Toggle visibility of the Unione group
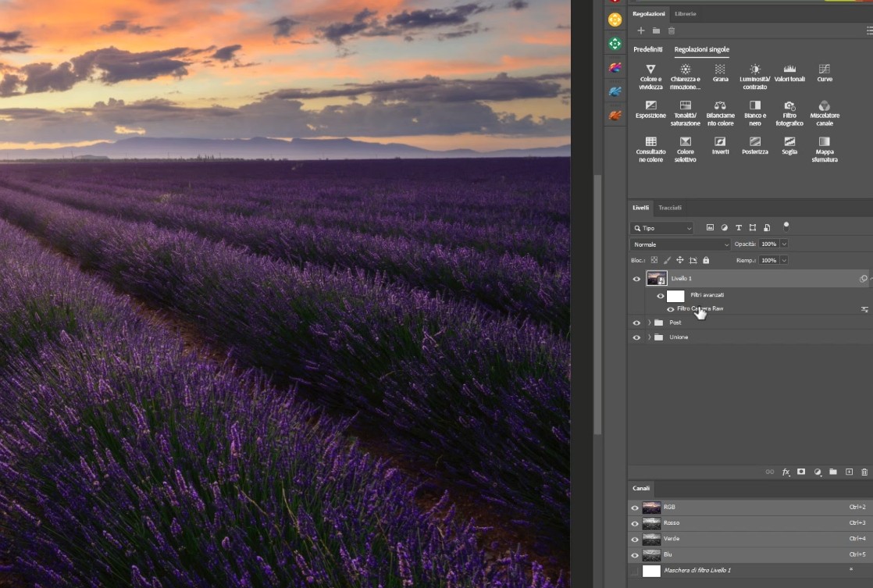This screenshot has width=873, height=588. point(636,337)
